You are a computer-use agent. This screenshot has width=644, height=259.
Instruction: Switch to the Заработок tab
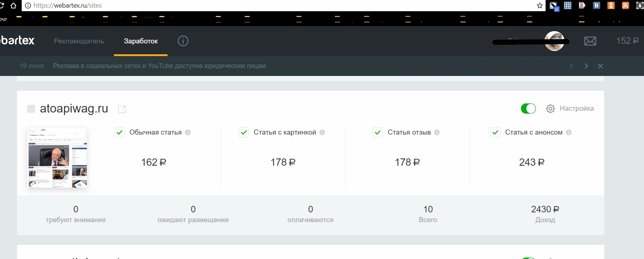click(141, 41)
